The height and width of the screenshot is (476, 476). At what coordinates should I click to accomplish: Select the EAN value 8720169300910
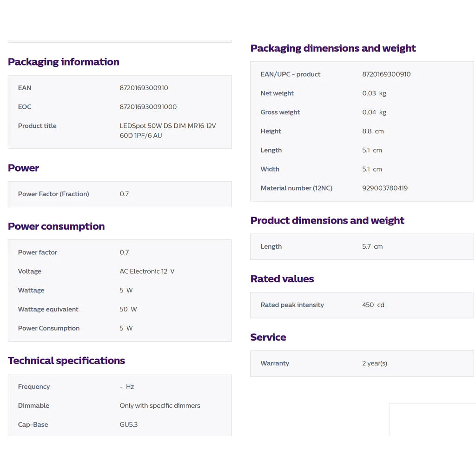click(x=144, y=88)
